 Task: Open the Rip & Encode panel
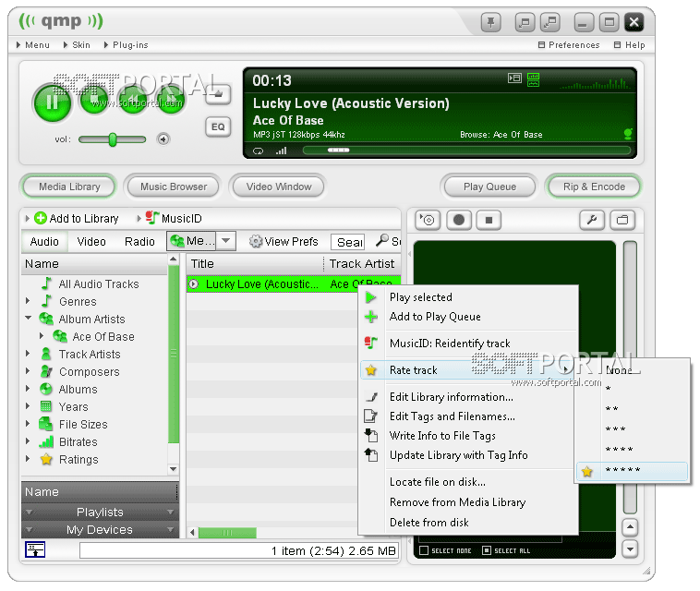pos(594,187)
